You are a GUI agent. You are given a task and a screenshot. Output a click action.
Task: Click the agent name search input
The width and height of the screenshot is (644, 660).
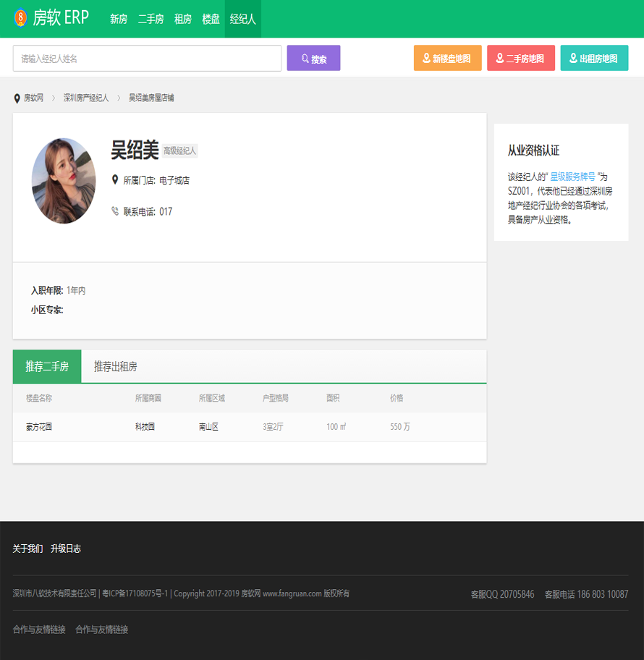147,59
